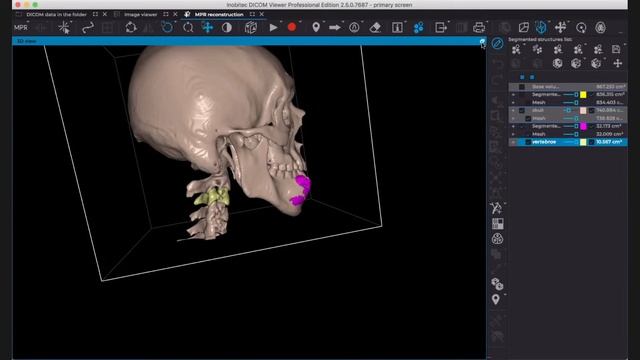The image size is (640, 360).
Task: Open the skull beige color swatch
Action: [x=583, y=110]
